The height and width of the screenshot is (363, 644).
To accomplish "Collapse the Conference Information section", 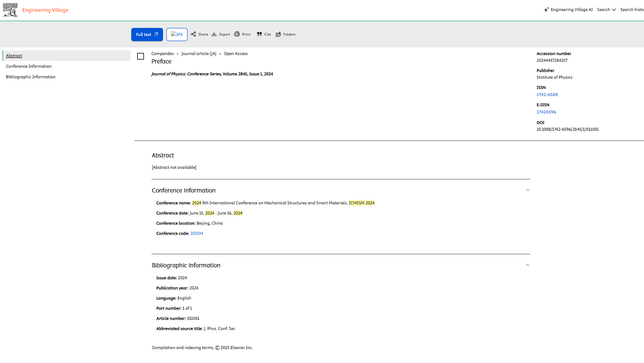I will 528,190.
